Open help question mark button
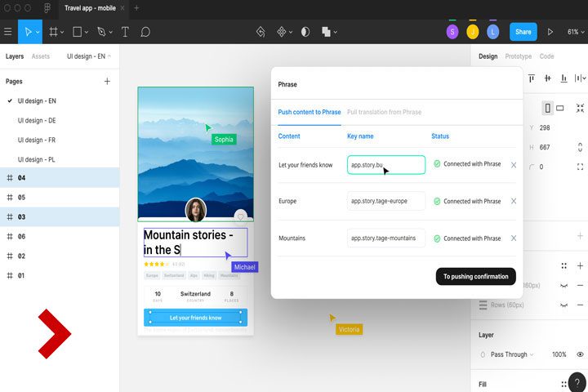This screenshot has width=588, height=392. (x=577, y=383)
